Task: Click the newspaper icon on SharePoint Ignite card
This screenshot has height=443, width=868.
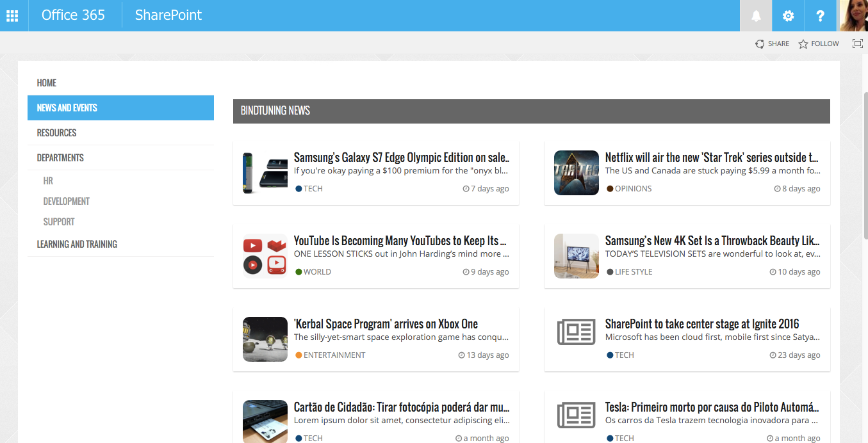Action: pyautogui.click(x=577, y=332)
